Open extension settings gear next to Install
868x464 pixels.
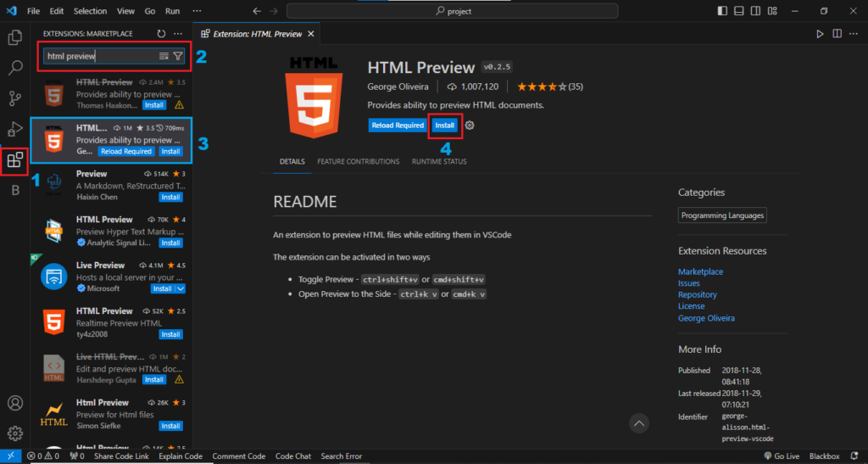470,126
